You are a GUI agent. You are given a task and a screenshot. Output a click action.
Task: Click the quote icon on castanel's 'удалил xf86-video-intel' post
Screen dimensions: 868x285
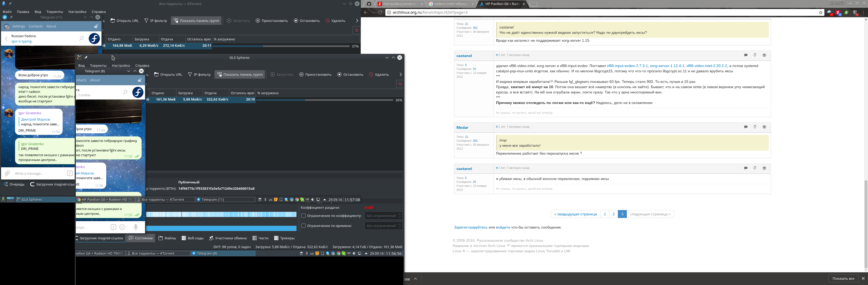[746, 55]
